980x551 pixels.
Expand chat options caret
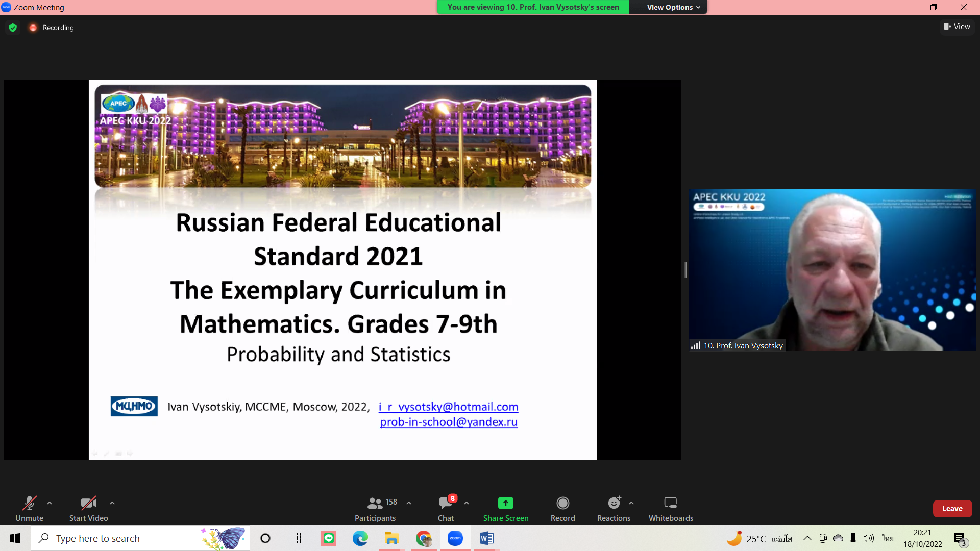click(467, 503)
